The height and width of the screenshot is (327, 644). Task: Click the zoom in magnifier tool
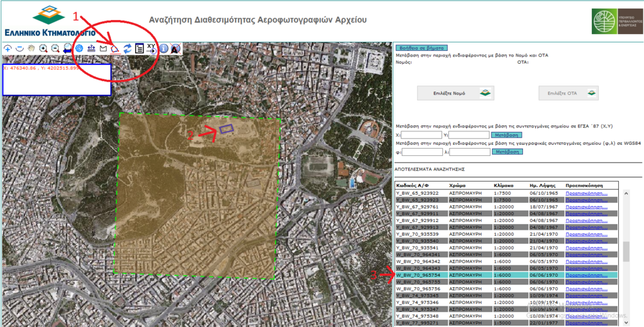tap(43, 48)
